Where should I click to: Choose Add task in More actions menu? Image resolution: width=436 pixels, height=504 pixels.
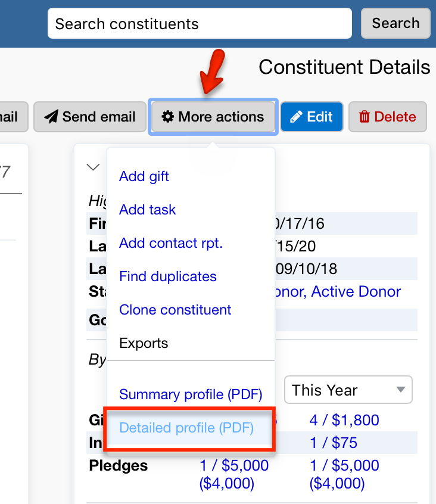pos(148,210)
